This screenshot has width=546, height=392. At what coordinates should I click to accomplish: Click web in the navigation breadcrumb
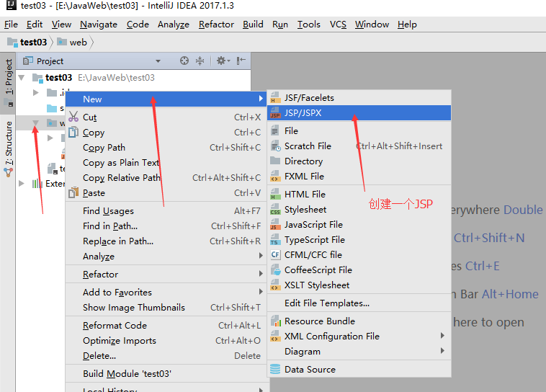point(78,43)
